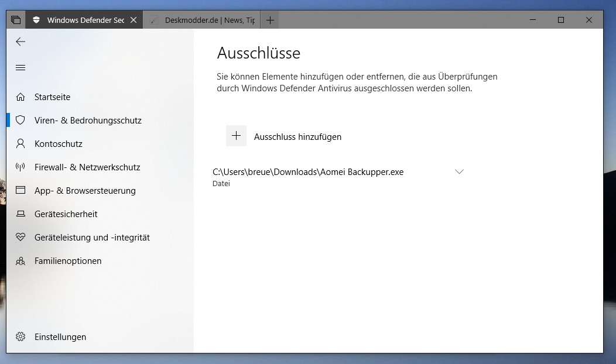The height and width of the screenshot is (364, 616).
Task: Click the laptop icon for Gerätesicherheit
Action: click(20, 214)
